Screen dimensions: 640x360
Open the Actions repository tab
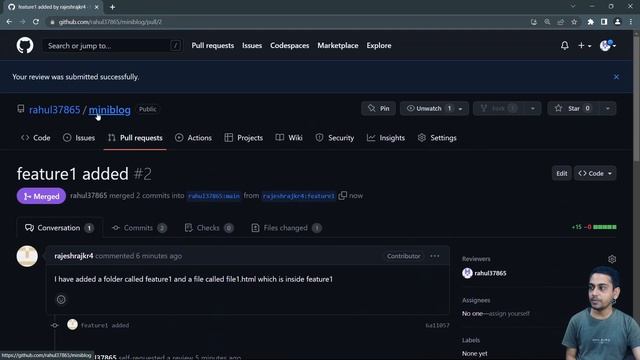(193, 138)
